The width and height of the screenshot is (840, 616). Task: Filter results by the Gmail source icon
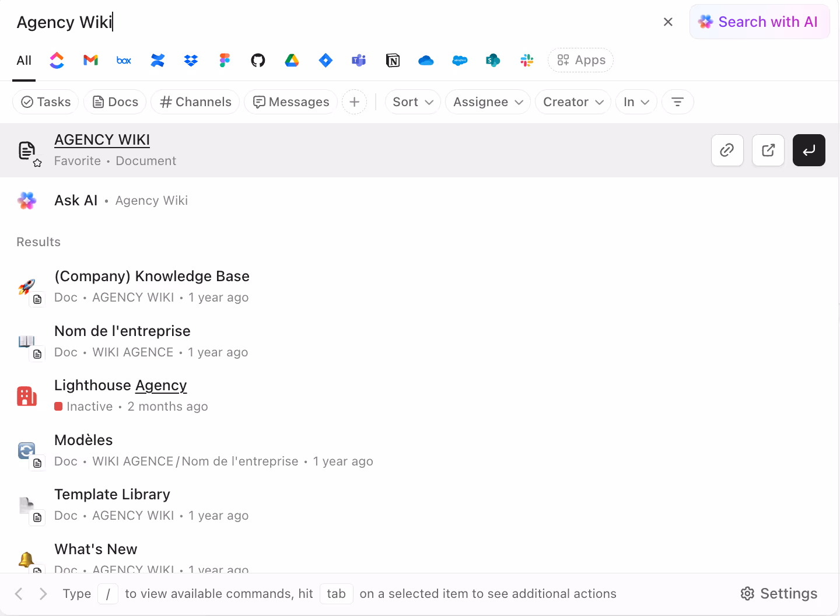click(90, 60)
